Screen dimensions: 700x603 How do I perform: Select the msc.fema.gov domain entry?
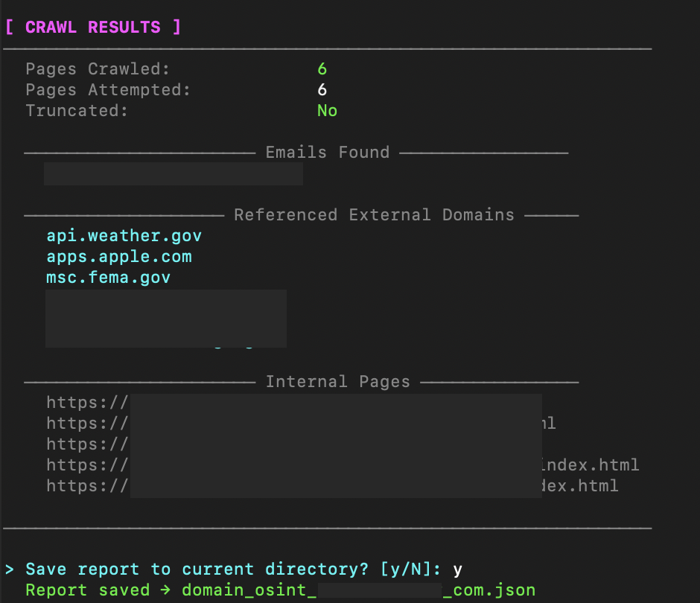pos(108,278)
